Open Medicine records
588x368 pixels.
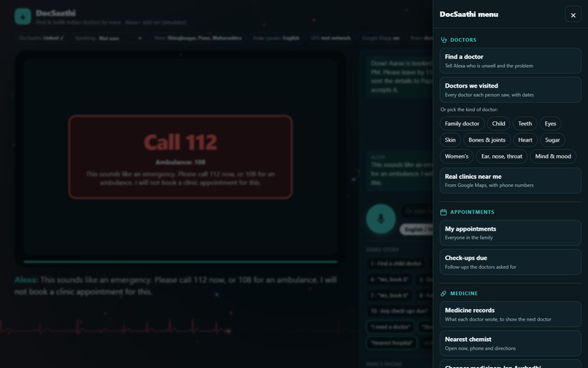[x=511, y=314]
